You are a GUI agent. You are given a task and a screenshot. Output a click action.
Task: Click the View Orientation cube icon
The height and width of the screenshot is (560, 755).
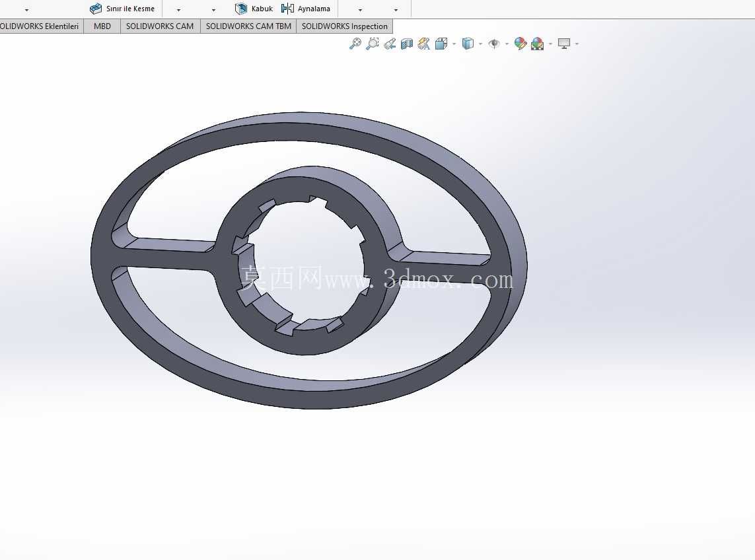[x=441, y=44]
